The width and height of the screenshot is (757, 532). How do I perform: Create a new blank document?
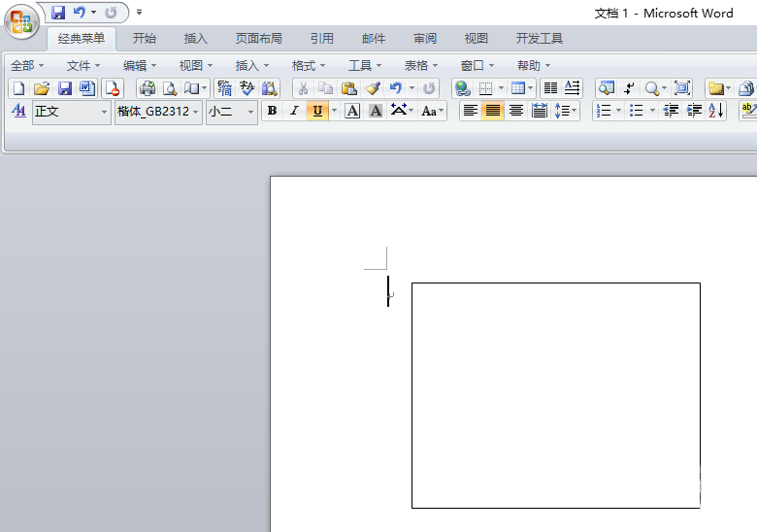pyautogui.click(x=18, y=88)
